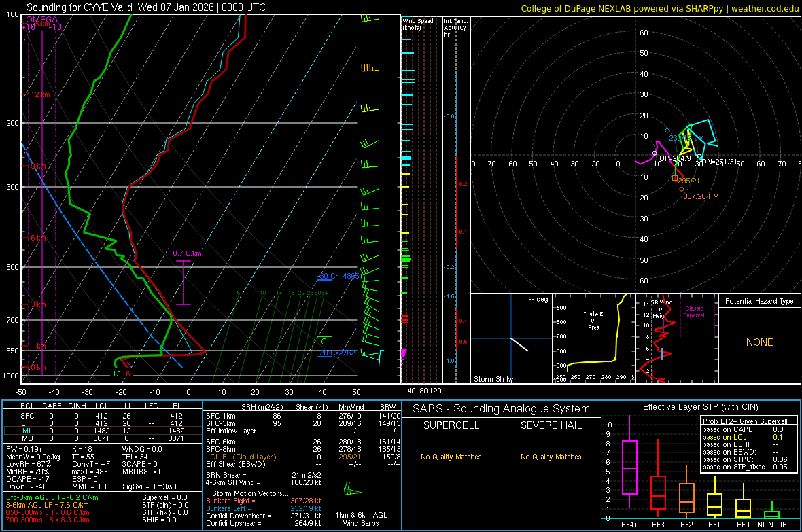Click the TEI = 34 value
Image resolution: width=802 pixels, height=532 pixels.
click(135, 457)
